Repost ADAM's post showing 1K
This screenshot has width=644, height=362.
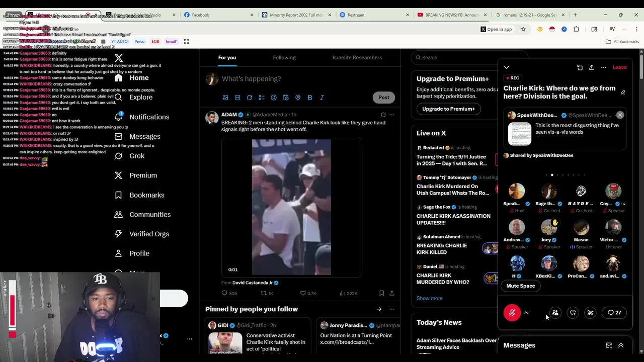pos(267,293)
